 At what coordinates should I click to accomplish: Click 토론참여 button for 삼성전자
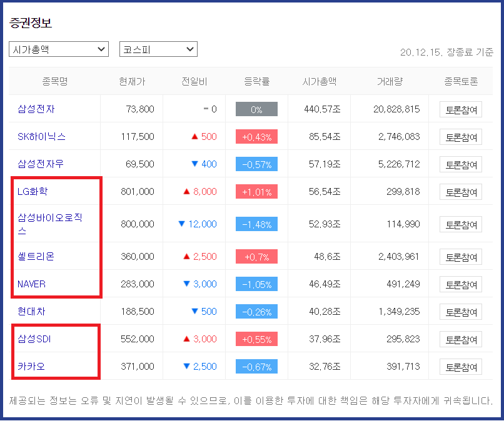point(461,109)
